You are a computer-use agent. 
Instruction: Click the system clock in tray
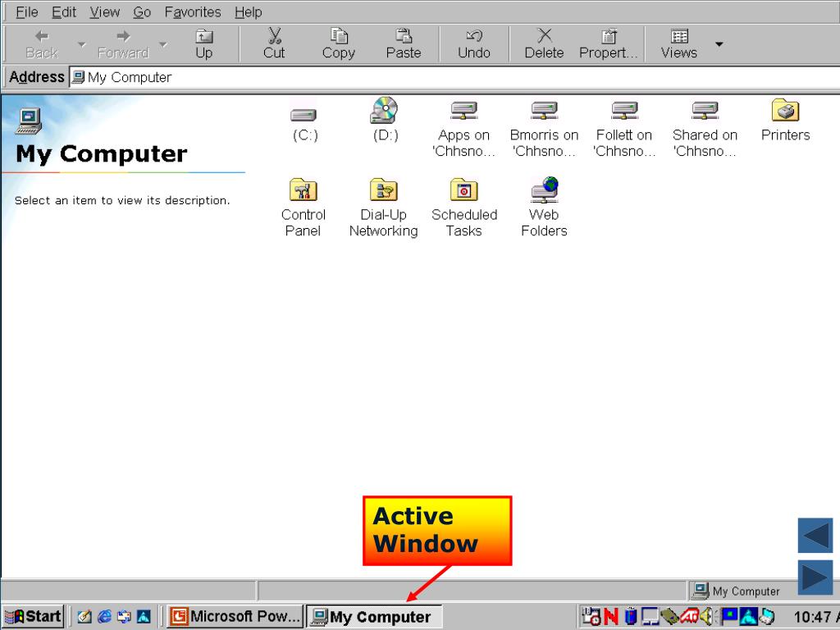tap(816, 617)
